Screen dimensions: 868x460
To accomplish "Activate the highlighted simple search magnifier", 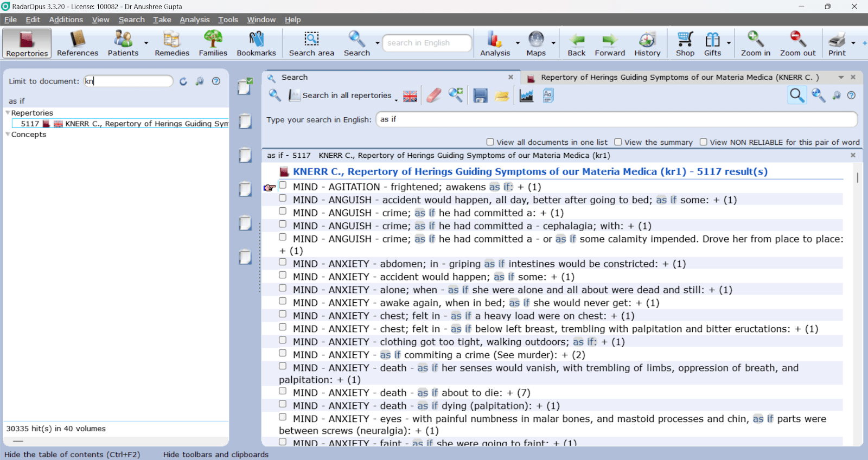I will pos(797,95).
